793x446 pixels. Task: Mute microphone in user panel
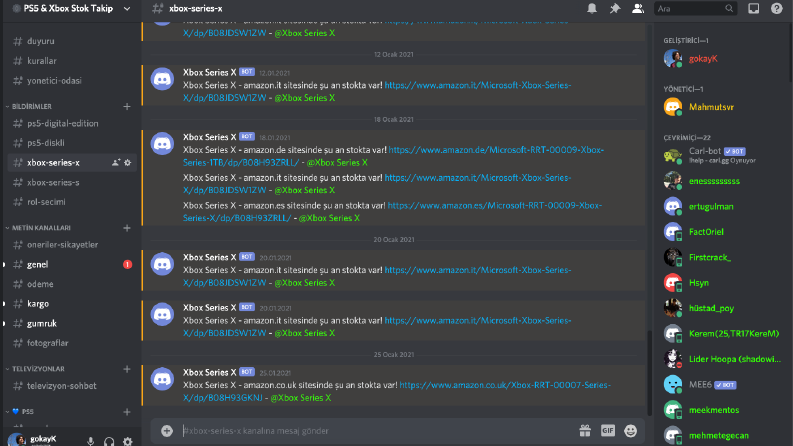pyautogui.click(x=91, y=441)
